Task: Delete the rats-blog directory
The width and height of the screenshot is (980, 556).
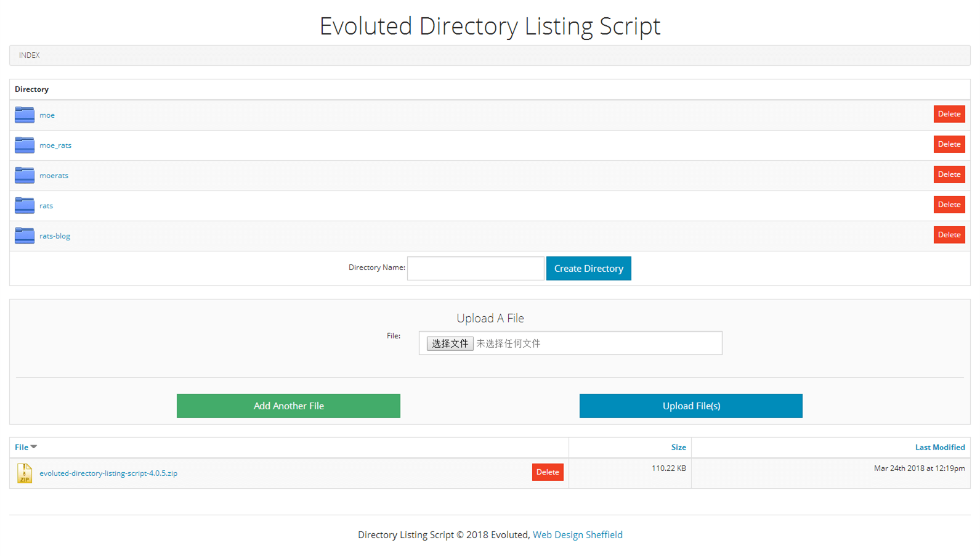Action: (949, 235)
